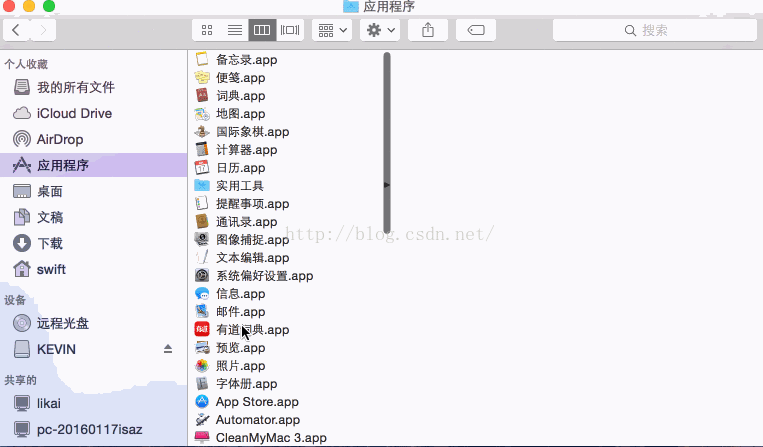Click the edit tags button

point(476,30)
